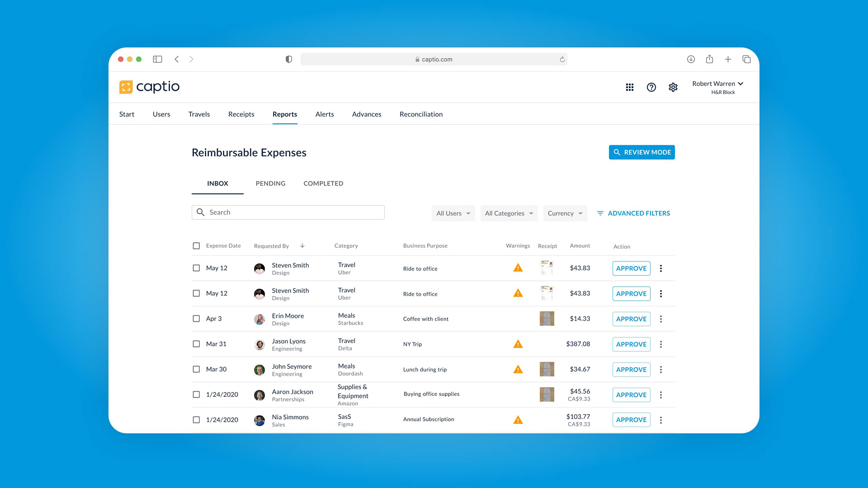
Task: Switch to the COMPLETED tab
Action: click(x=323, y=183)
